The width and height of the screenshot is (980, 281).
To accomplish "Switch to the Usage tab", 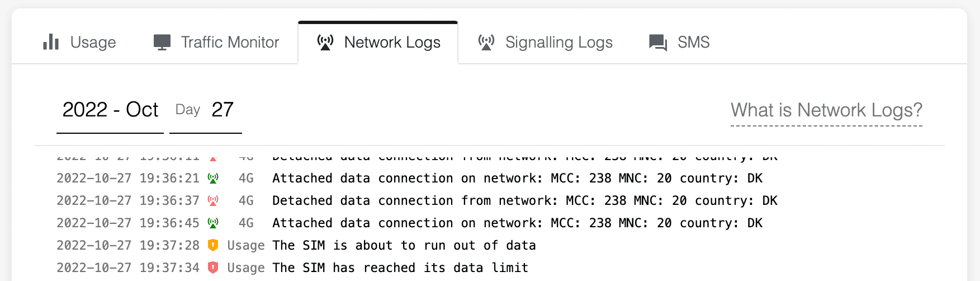I will (x=93, y=43).
